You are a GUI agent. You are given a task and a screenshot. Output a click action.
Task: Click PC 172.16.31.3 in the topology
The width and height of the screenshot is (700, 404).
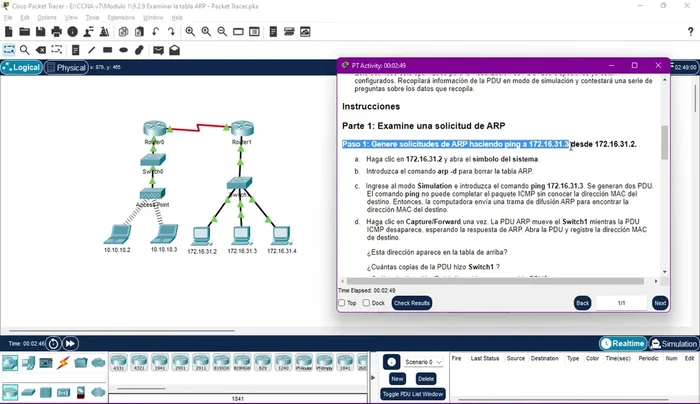[x=242, y=235]
